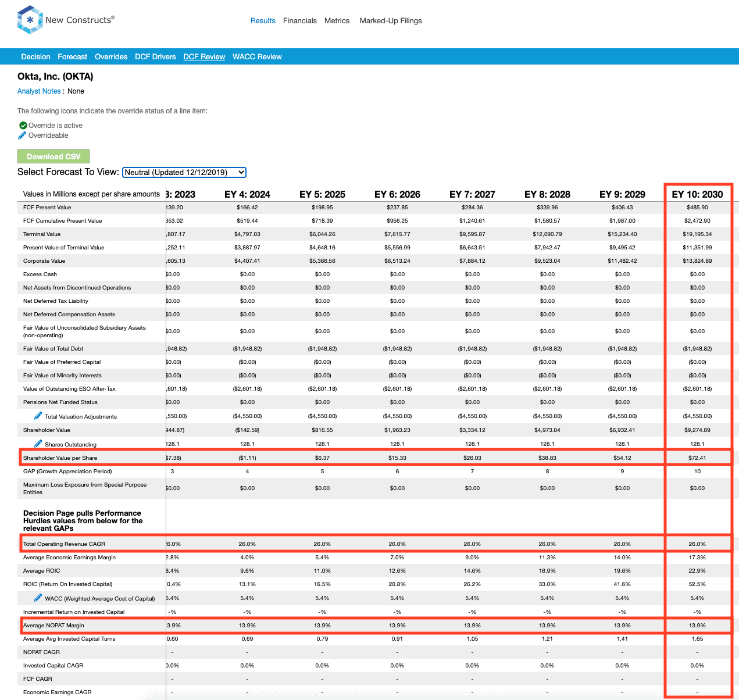Click the green Override is active checkmark icon
This screenshot has width=739, height=700.
point(23,126)
